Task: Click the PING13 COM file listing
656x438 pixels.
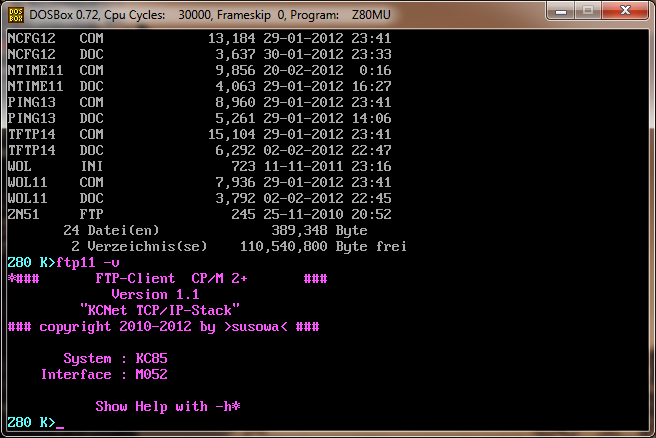Action: click(x=56, y=101)
